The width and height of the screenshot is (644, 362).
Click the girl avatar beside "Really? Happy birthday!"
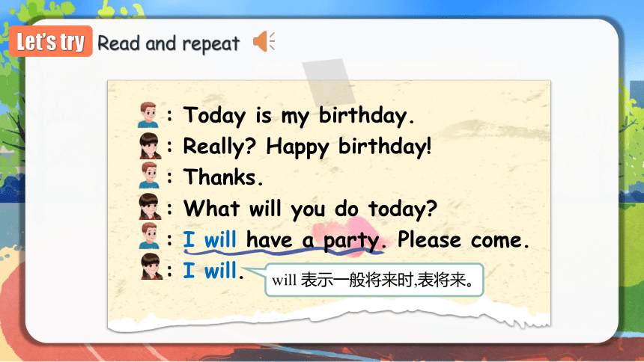(x=149, y=146)
